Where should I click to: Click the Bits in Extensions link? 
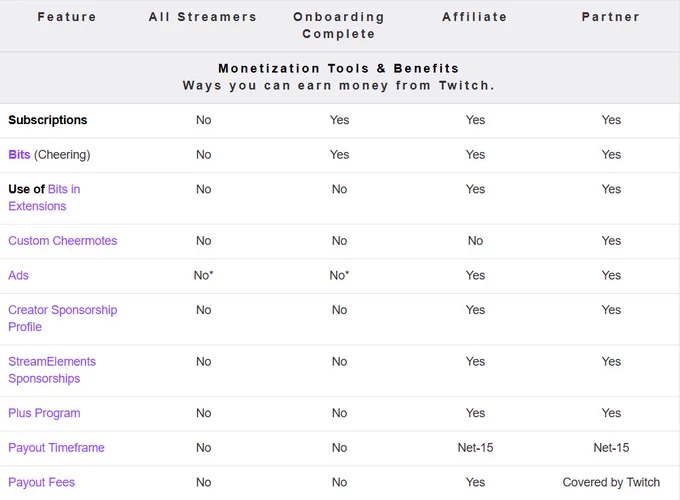coord(44,198)
